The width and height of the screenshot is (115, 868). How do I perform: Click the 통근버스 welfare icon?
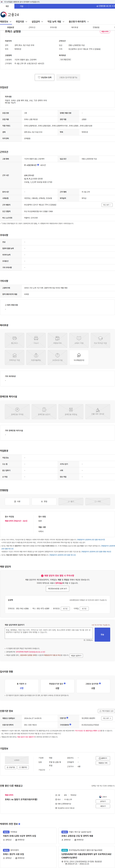[x=14, y=340]
